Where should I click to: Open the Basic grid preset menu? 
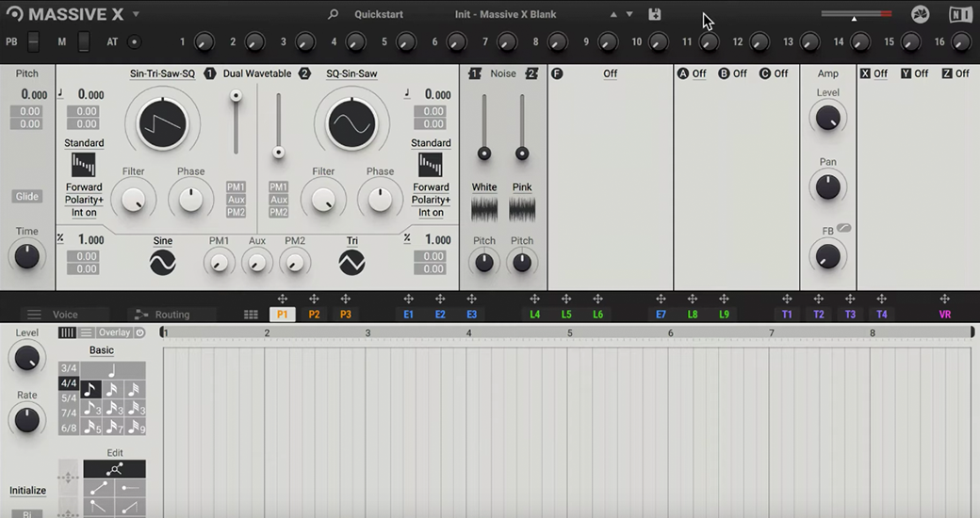click(101, 350)
